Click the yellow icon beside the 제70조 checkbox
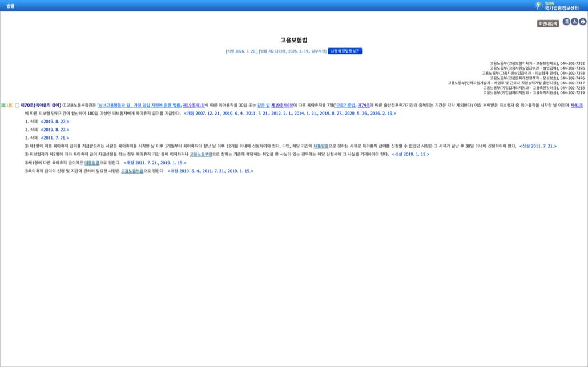The width and height of the screenshot is (588, 367). pyautogui.click(x=10, y=106)
